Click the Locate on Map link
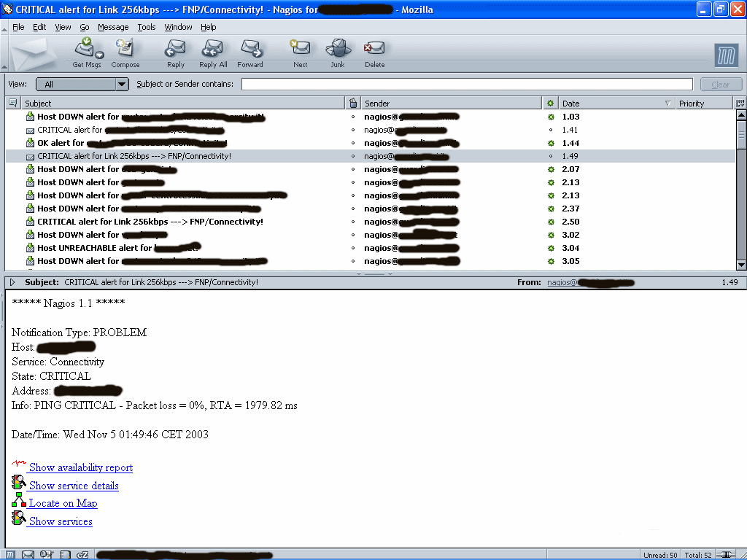 pyautogui.click(x=63, y=503)
